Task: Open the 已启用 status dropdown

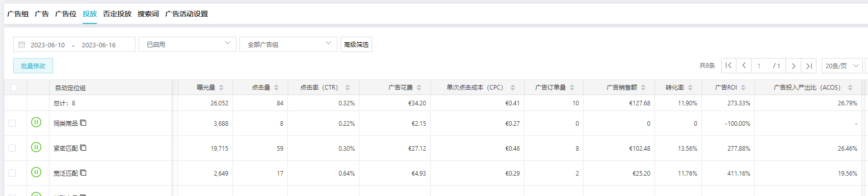Action: [188, 44]
